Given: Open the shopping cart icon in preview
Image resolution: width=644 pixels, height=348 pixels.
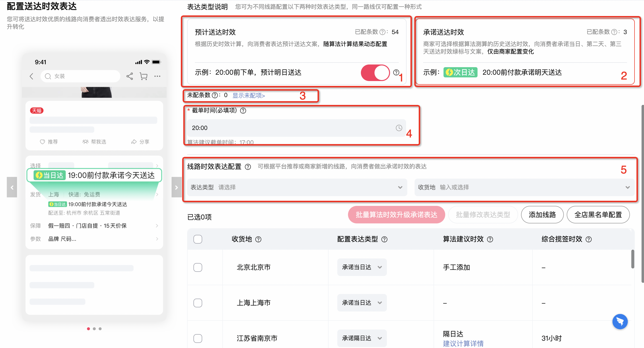Looking at the screenshot, I should [143, 76].
